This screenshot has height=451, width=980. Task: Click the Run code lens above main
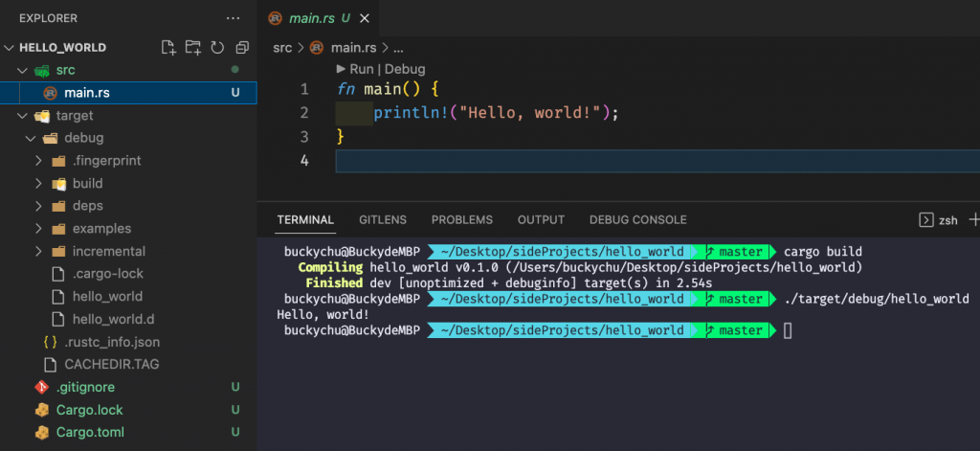(355, 69)
